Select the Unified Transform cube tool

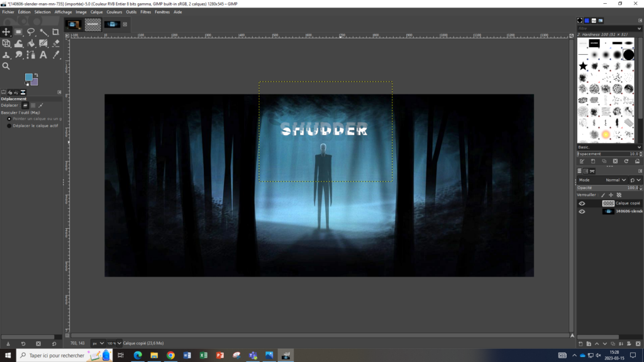[6, 43]
